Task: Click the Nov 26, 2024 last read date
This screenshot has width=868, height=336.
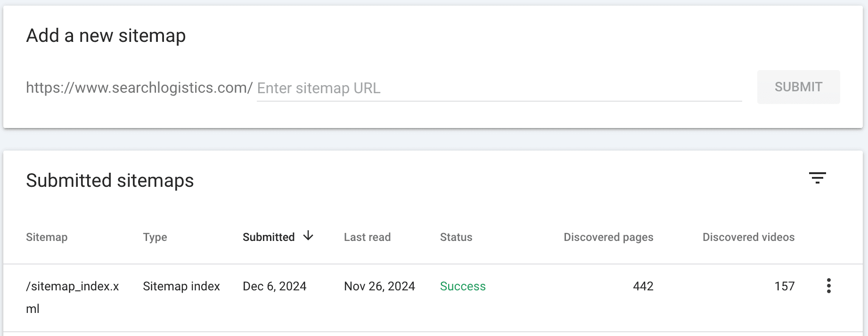Action: [x=379, y=286]
